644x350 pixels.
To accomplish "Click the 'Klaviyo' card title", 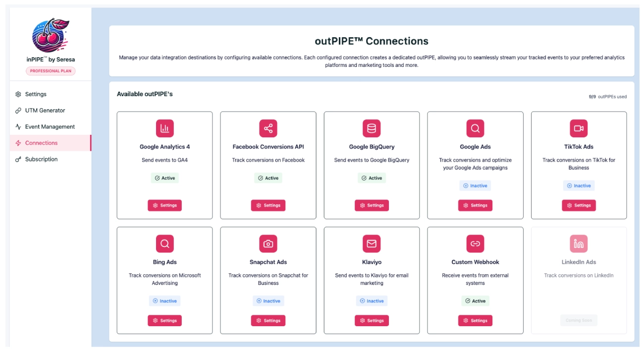I will tap(372, 262).
